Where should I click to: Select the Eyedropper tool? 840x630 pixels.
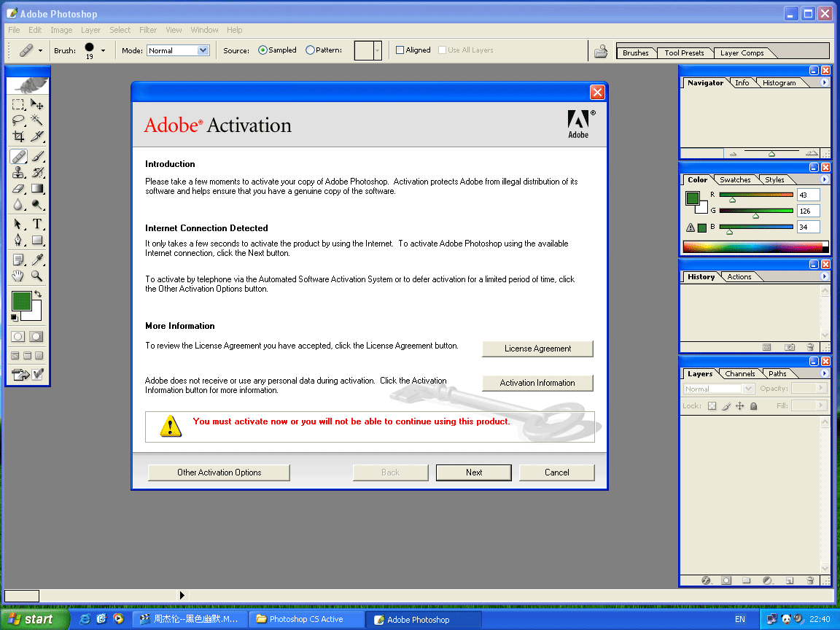pyautogui.click(x=37, y=260)
